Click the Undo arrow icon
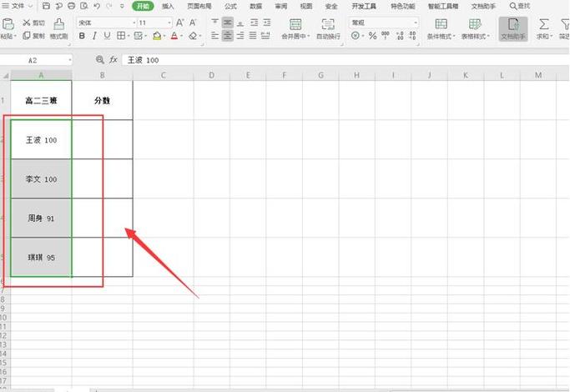 97,6
